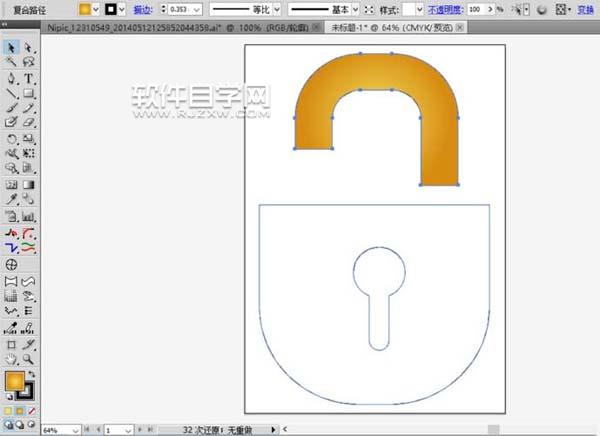Viewport: 600px width, 436px height.
Task: Set paint mode to Color
Action: 8,411
